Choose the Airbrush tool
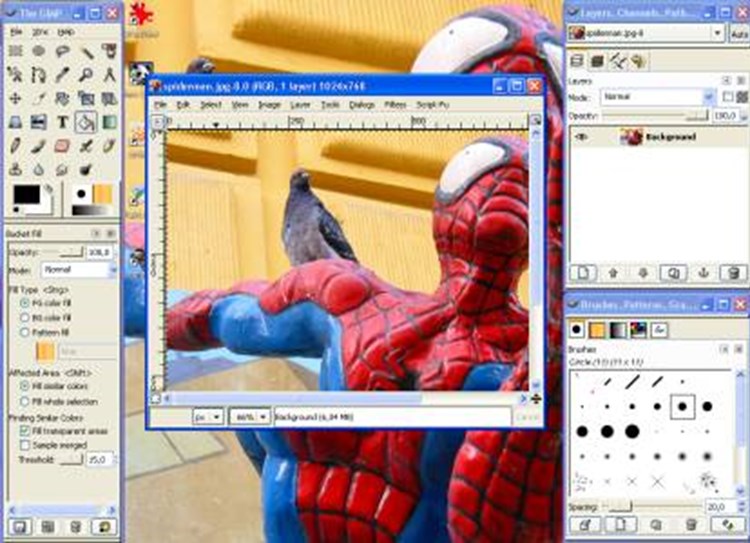 (86, 145)
